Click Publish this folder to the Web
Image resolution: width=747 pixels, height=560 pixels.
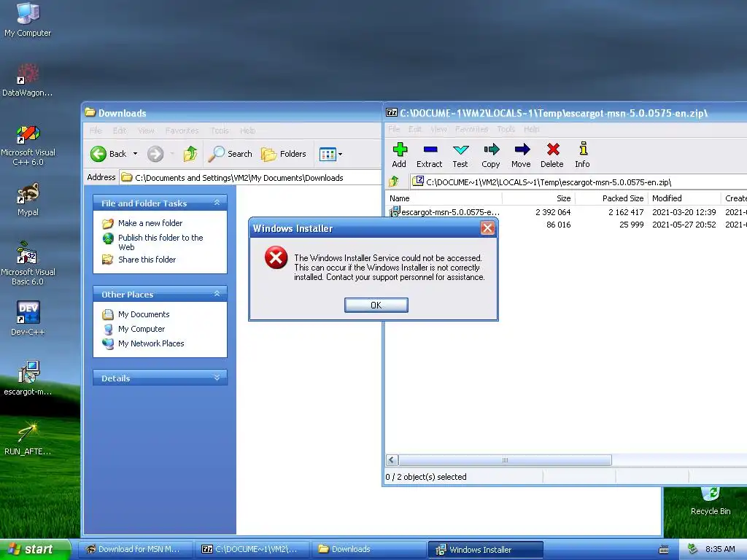160,242
